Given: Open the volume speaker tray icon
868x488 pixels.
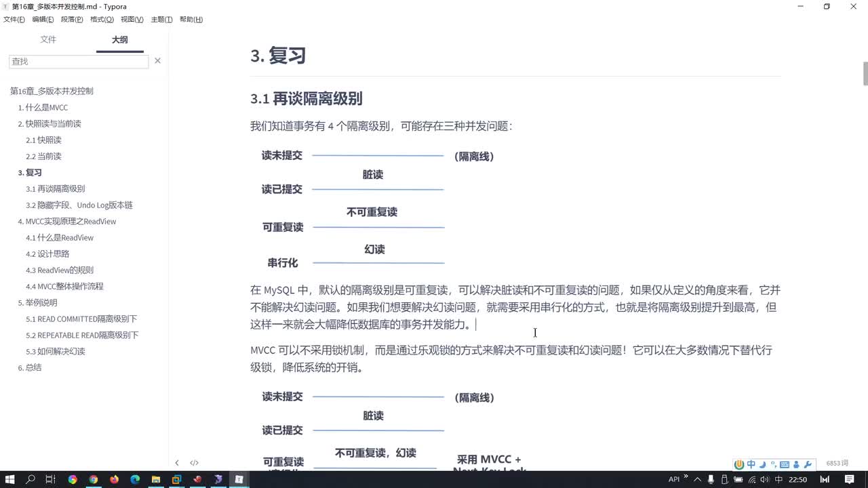Looking at the screenshot, I should pyautogui.click(x=765, y=479).
